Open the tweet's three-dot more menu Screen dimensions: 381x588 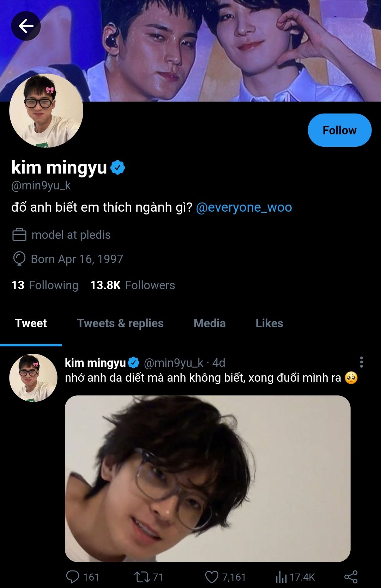[x=361, y=362]
